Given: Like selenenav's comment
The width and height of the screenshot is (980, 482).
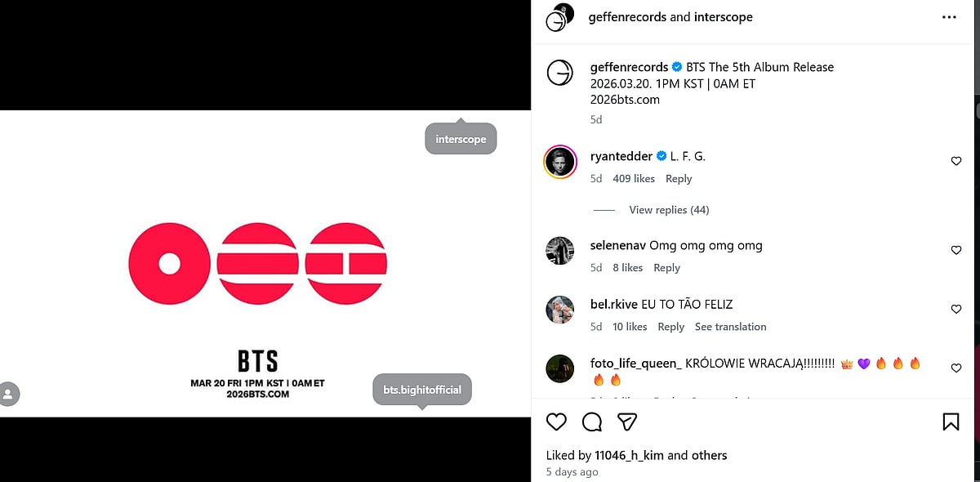Looking at the screenshot, I should point(956,251).
